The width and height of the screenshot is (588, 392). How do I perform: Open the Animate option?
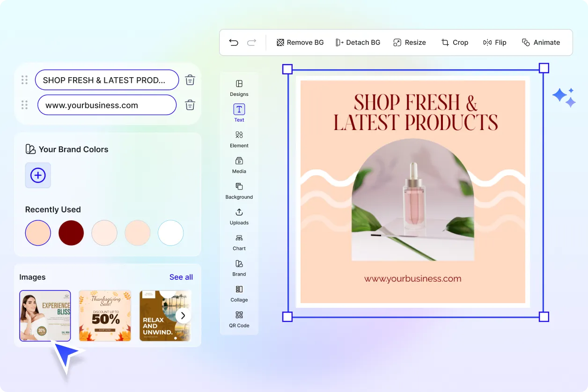(x=541, y=43)
